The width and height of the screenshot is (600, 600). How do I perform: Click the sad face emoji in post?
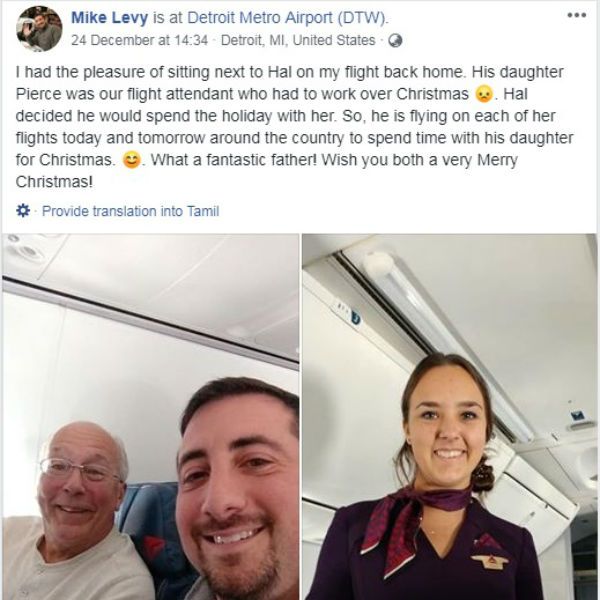[x=484, y=94]
